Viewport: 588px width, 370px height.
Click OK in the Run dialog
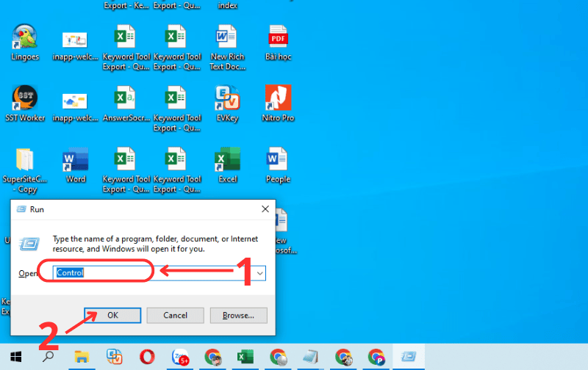click(112, 315)
